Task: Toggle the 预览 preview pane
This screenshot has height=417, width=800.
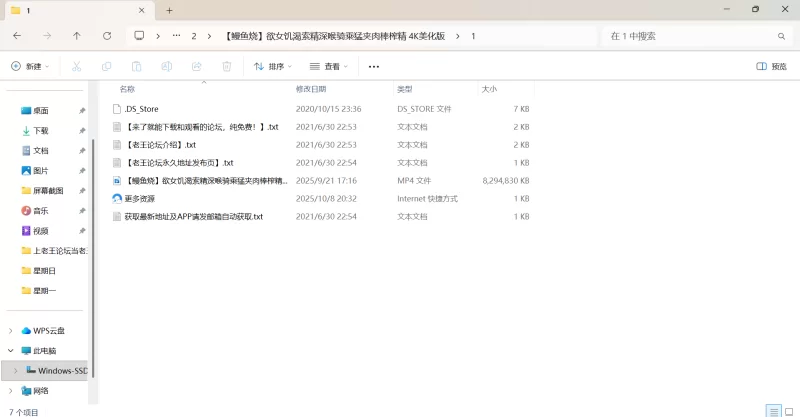Action: point(771,66)
